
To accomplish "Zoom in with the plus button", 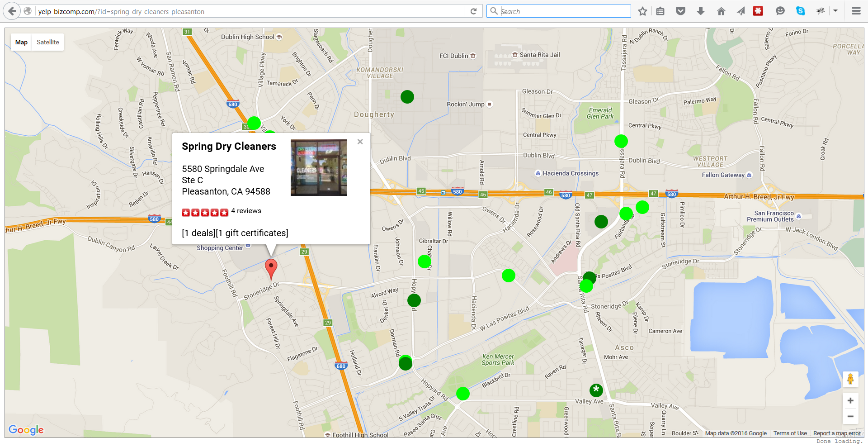I will [x=850, y=401].
